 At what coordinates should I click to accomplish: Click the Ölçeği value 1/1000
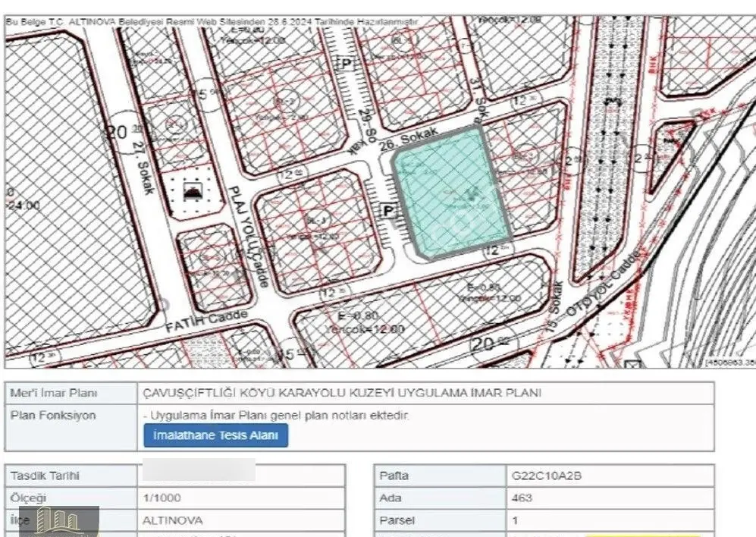click(x=162, y=498)
